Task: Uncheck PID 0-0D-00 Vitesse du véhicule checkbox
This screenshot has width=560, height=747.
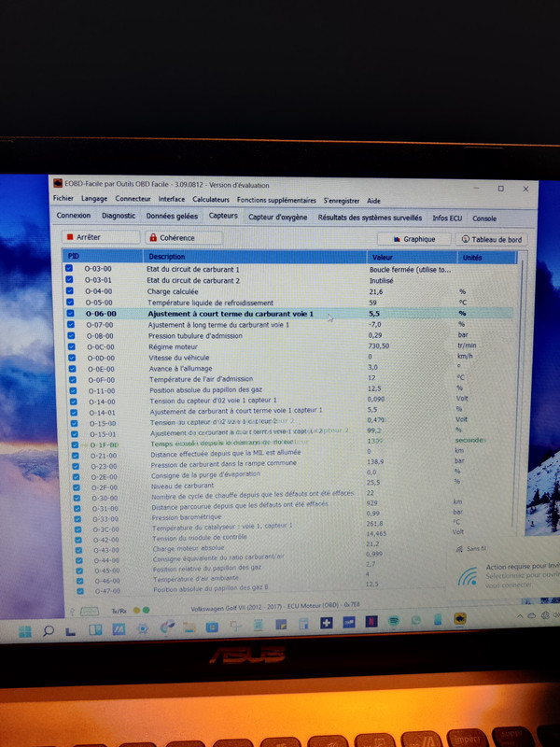Action: tap(72, 358)
